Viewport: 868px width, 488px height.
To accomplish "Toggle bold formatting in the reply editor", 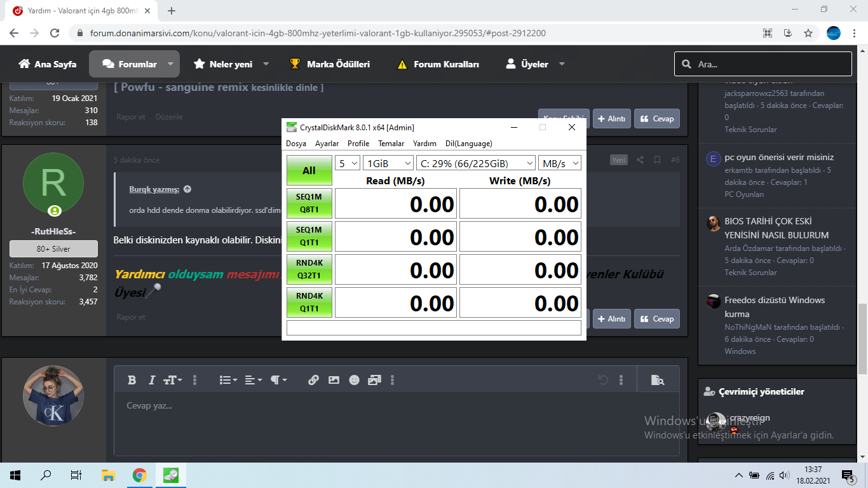I will click(x=132, y=380).
